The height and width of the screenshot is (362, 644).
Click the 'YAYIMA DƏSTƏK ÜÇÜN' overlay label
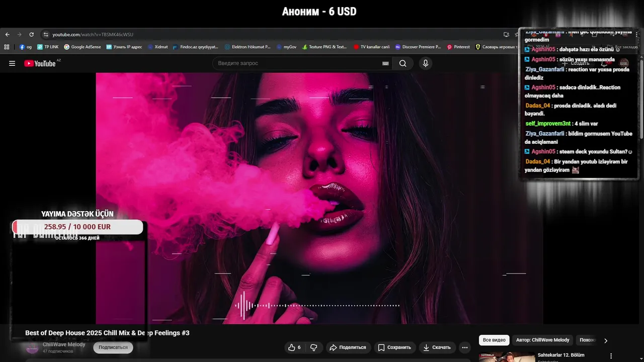tap(77, 214)
